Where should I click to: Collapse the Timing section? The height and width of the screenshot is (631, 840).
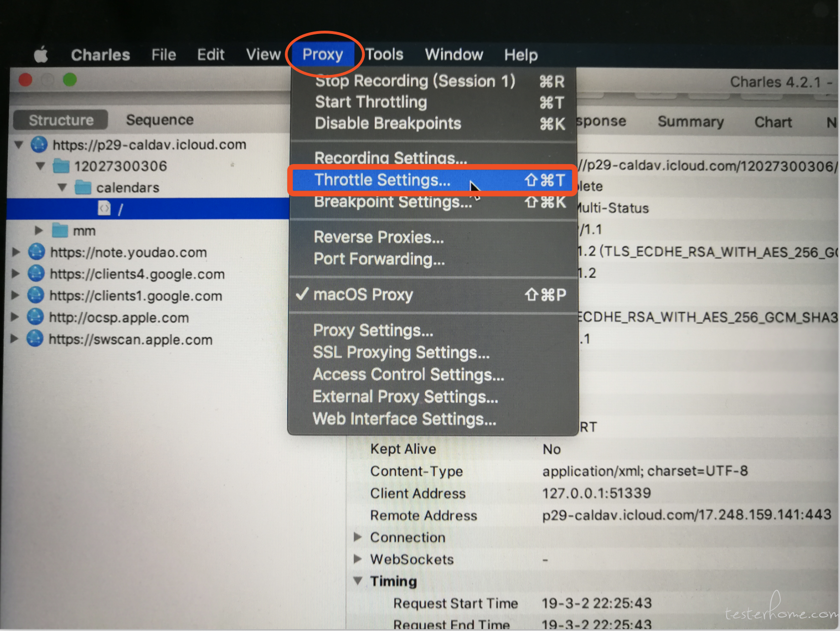358,581
